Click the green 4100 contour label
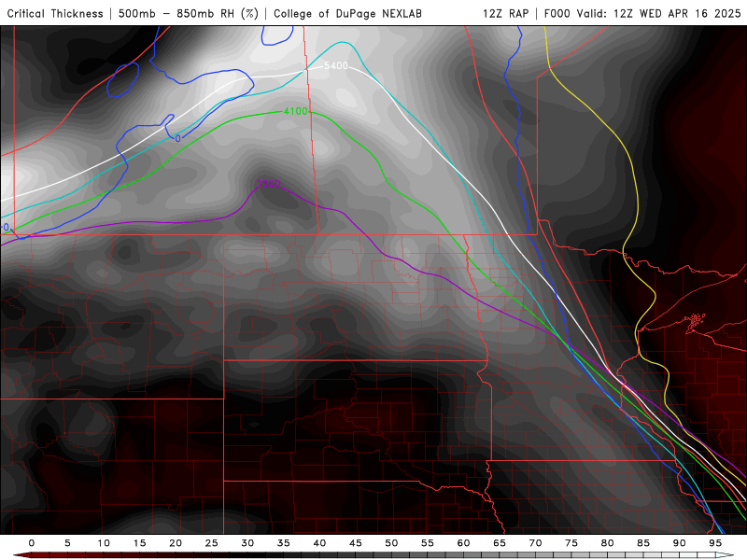This screenshot has width=747, height=560. tap(295, 111)
